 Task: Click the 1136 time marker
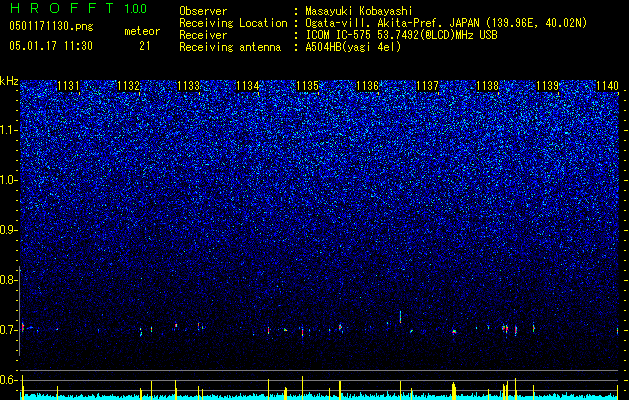click(367, 86)
